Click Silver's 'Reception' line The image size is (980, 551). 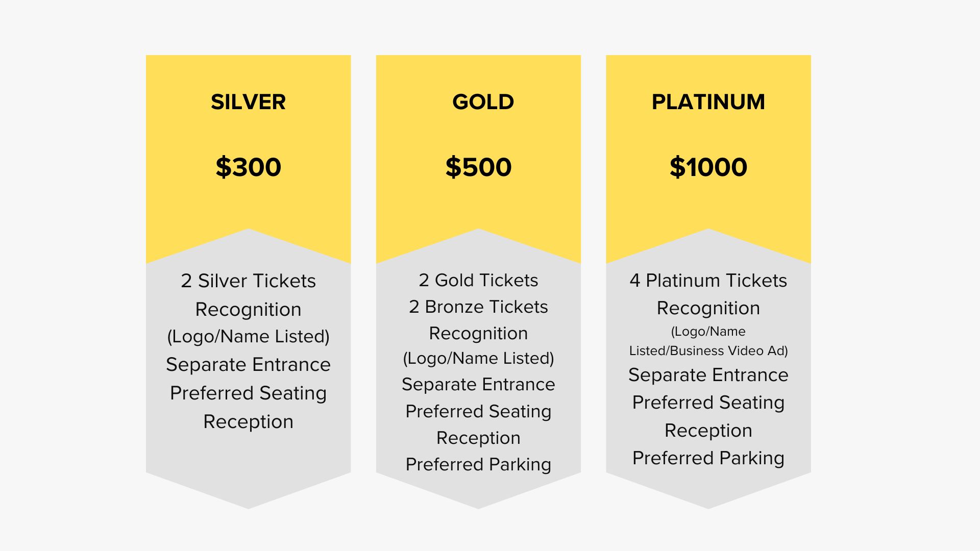pos(248,422)
